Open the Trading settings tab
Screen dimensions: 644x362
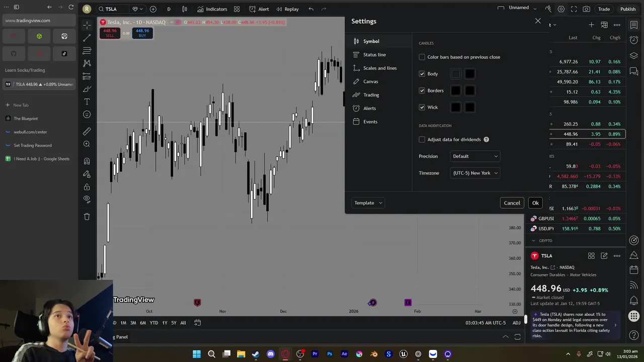point(379,95)
